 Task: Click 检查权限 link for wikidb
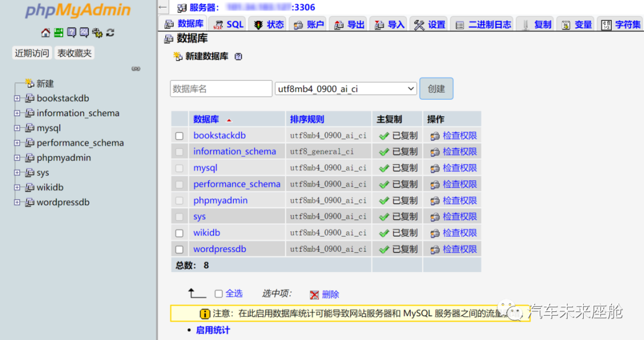(460, 233)
